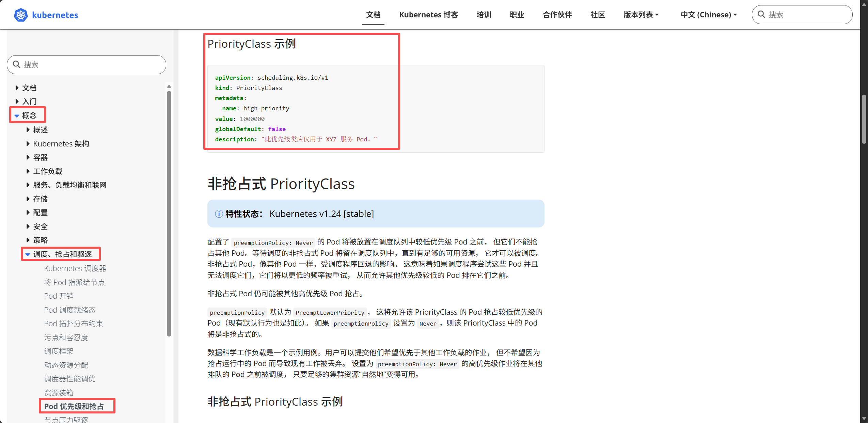This screenshot has width=868, height=423.
Task: Expand the 存储 section
Action: (28, 199)
